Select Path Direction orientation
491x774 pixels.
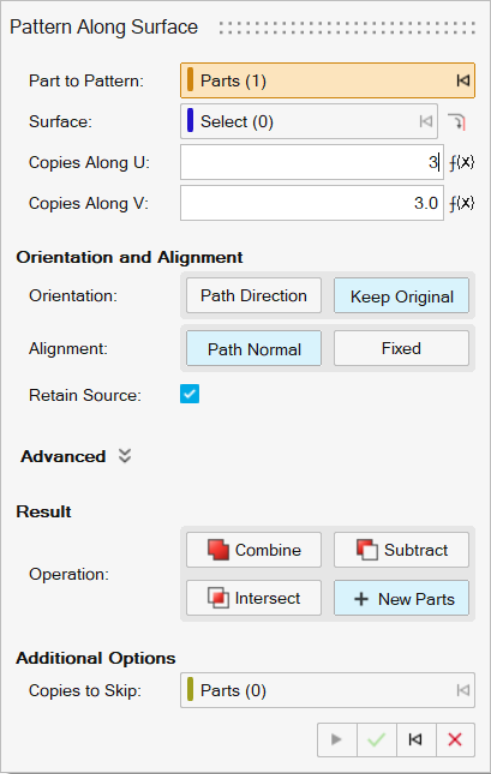point(254,296)
